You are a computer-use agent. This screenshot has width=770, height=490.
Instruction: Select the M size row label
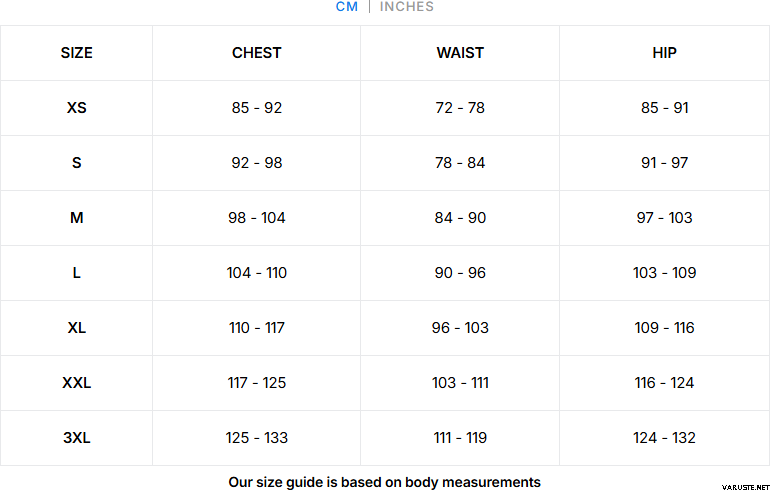pos(76,218)
